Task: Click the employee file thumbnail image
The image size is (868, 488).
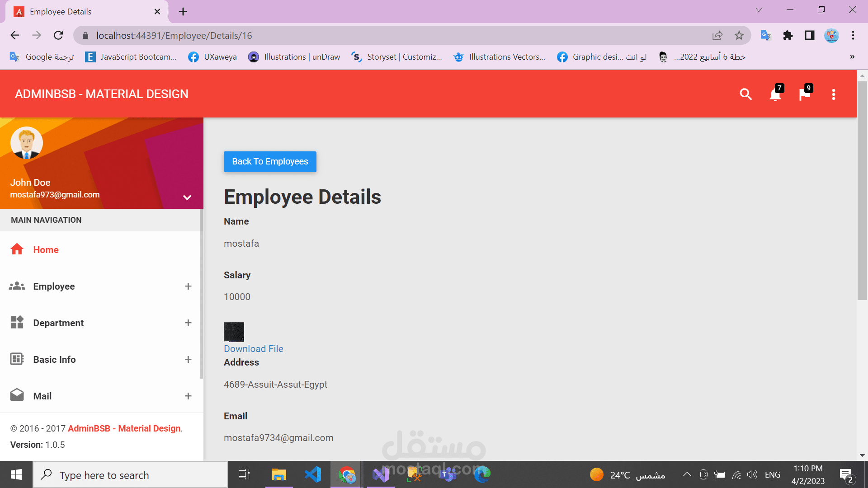Action: point(234,331)
